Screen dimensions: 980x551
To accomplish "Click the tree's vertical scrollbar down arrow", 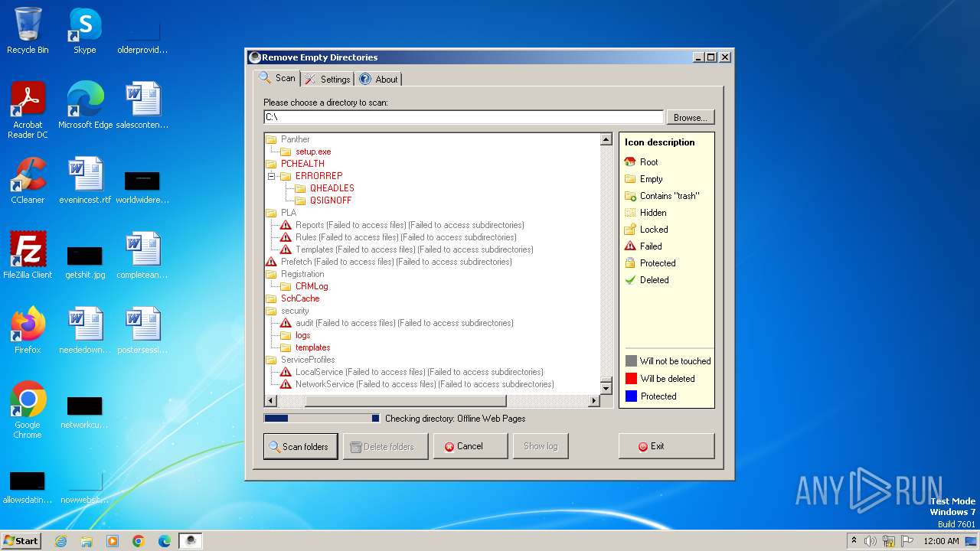I will (606, 389).
